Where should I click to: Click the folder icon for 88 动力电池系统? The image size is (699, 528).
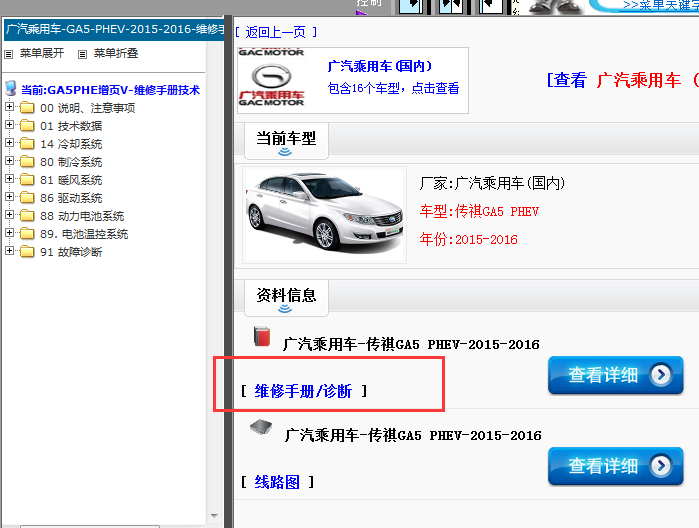coord(27,215)
